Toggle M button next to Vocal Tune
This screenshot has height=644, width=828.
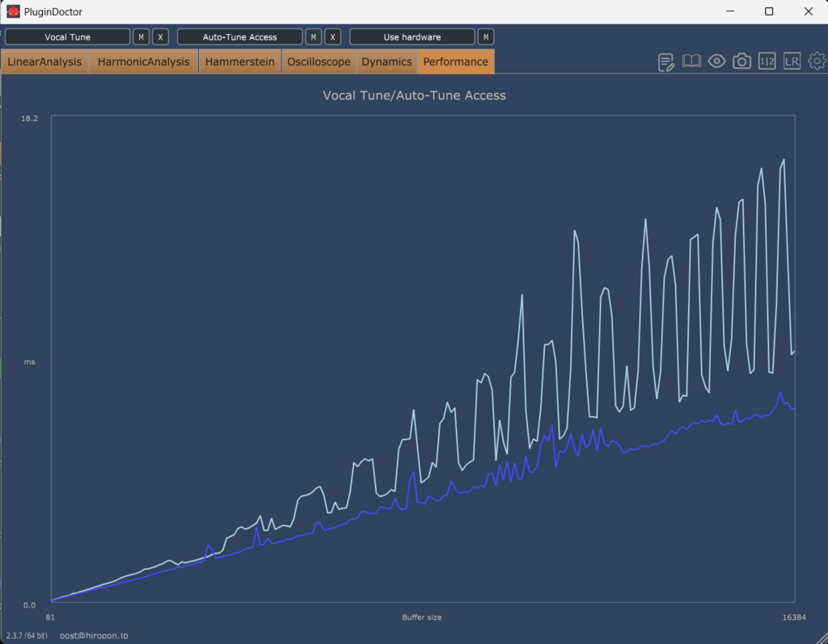141,37
